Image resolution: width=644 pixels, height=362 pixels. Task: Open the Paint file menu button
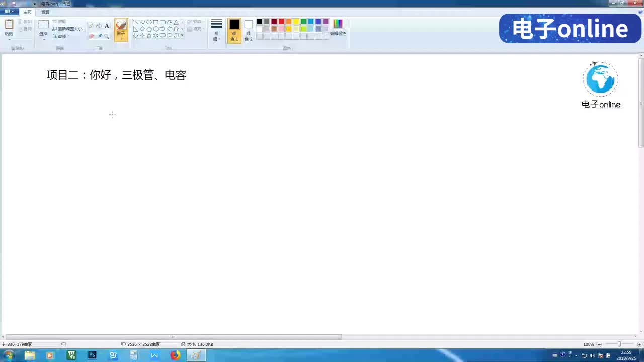point(9,11)
